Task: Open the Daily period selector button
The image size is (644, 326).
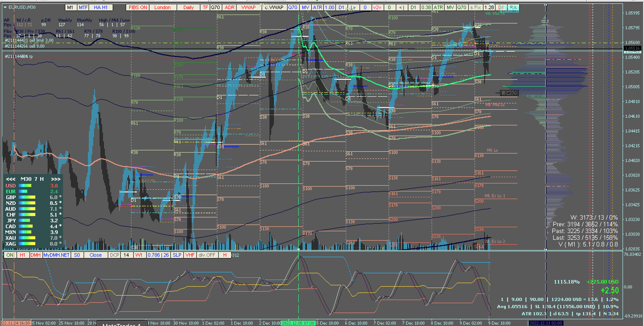Action: point(188,8)
